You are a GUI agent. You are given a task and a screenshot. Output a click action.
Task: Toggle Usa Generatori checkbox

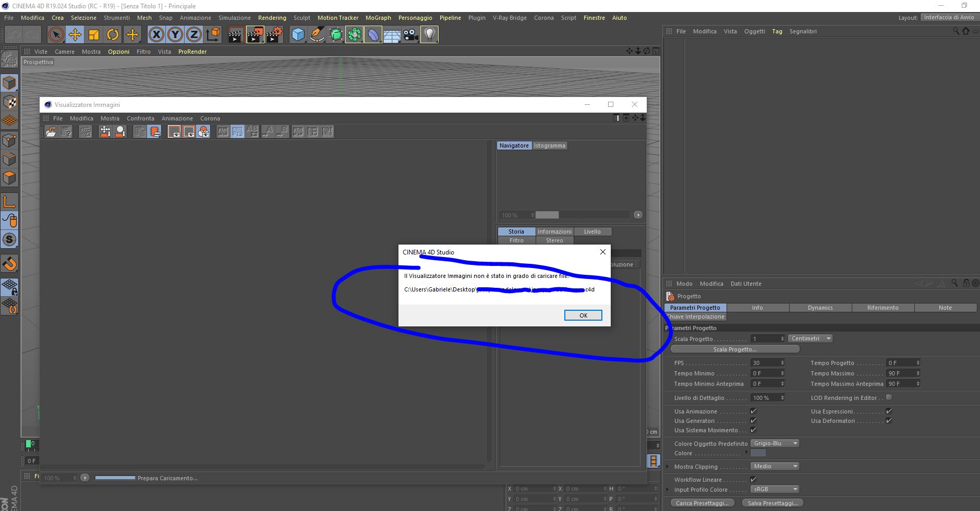click(x=753, y=421)
